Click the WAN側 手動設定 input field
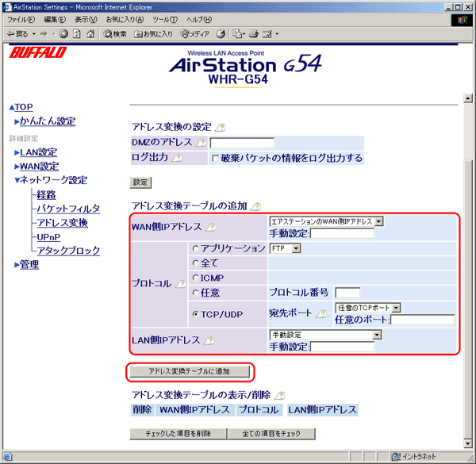Image resolution: width=476 pixels, height=464 pixels. tap(342, 234)
